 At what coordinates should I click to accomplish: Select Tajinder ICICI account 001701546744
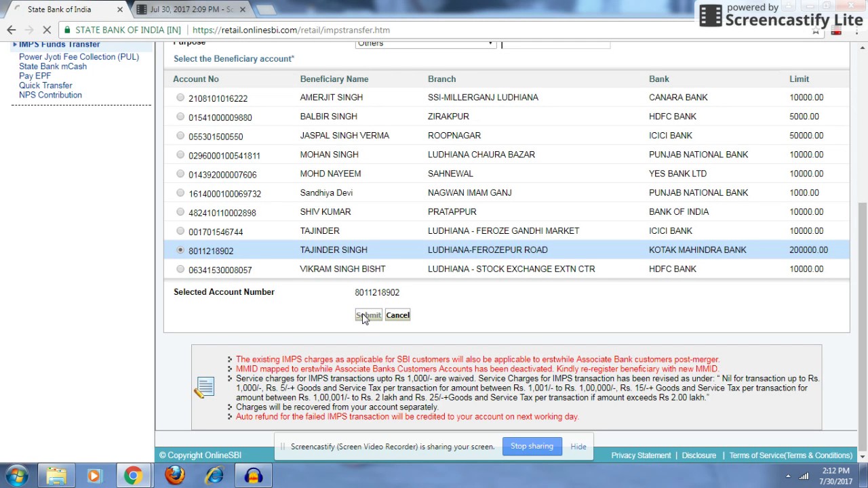click(180, 230)
